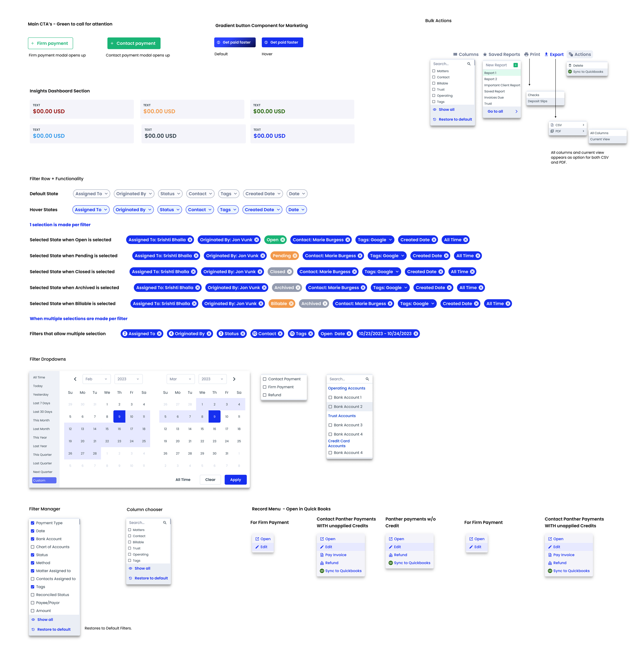Remove the green Open status filter chip
The image size is (644, 666).
[282, 240]
